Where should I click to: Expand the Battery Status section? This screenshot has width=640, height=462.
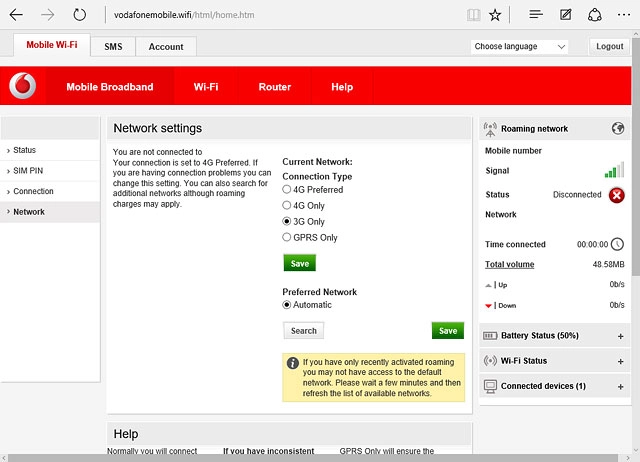coord(620,336)
